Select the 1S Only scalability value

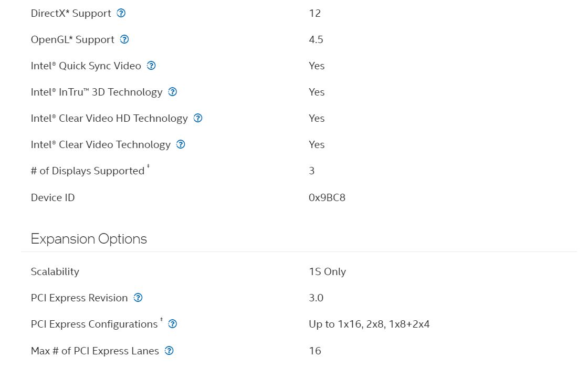[328, 272]
